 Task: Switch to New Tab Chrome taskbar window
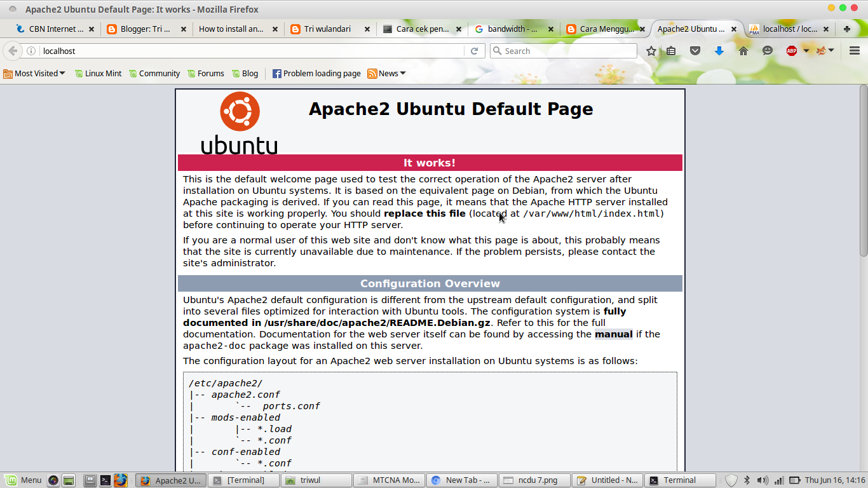[x=461, y=480]
